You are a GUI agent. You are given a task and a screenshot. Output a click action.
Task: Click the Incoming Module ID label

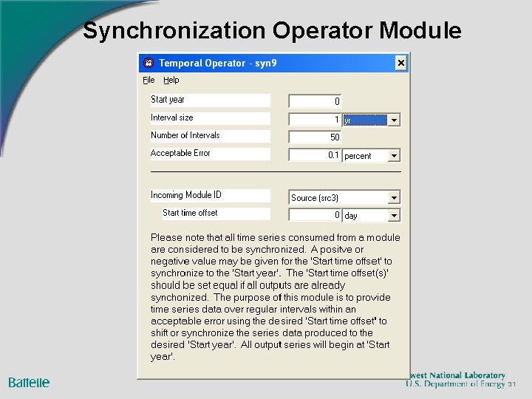[x=211, y=195]
